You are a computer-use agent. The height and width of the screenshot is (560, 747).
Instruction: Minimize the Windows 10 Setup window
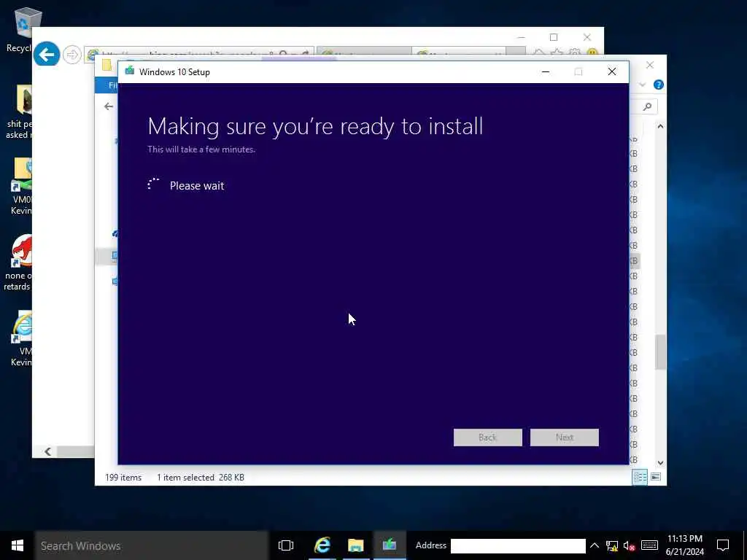click(x=546, y=72)
